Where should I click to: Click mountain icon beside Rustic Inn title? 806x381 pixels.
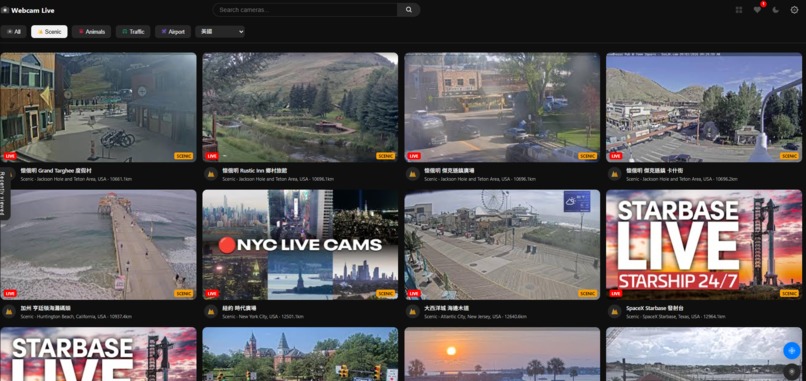coord(210,174)
